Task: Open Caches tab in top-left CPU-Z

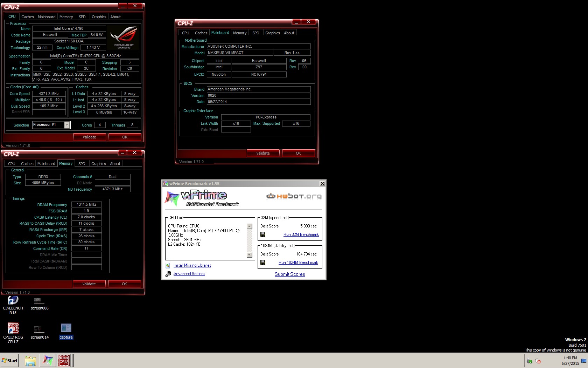Action: (x=27, y=17)
